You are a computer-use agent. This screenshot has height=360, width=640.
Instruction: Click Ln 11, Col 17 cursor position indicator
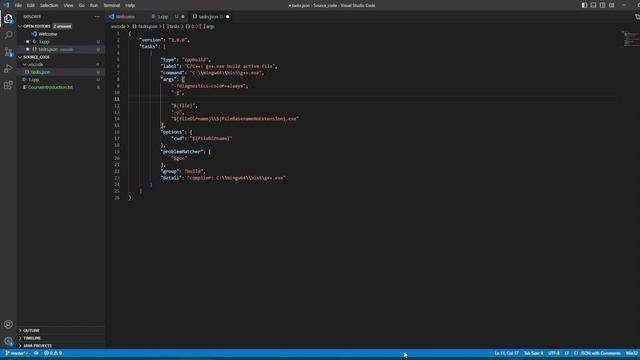507,353
